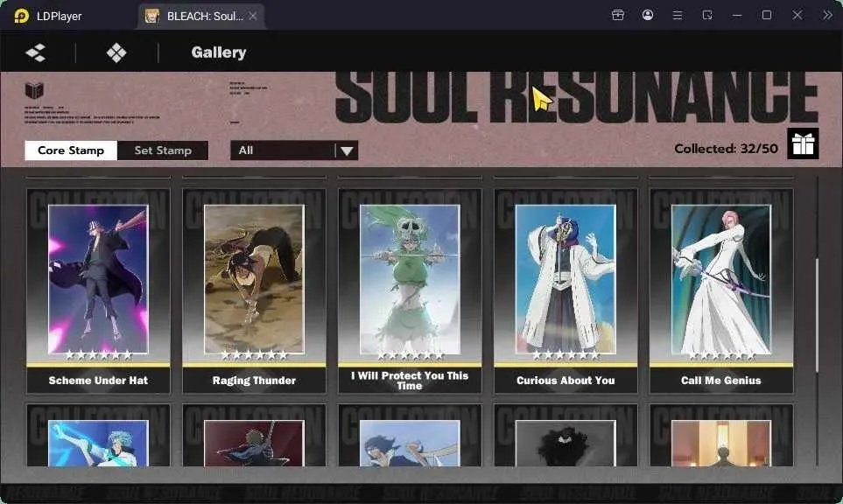Click the LDPlayer multi-window screen icon
The width and height of the screenshot is (843, 504).
(x=707, y=15)
